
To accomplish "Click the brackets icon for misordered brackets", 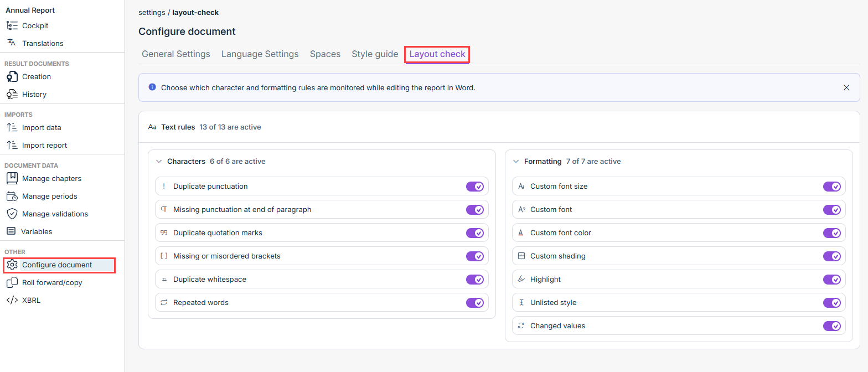I will tap(164, 256).
